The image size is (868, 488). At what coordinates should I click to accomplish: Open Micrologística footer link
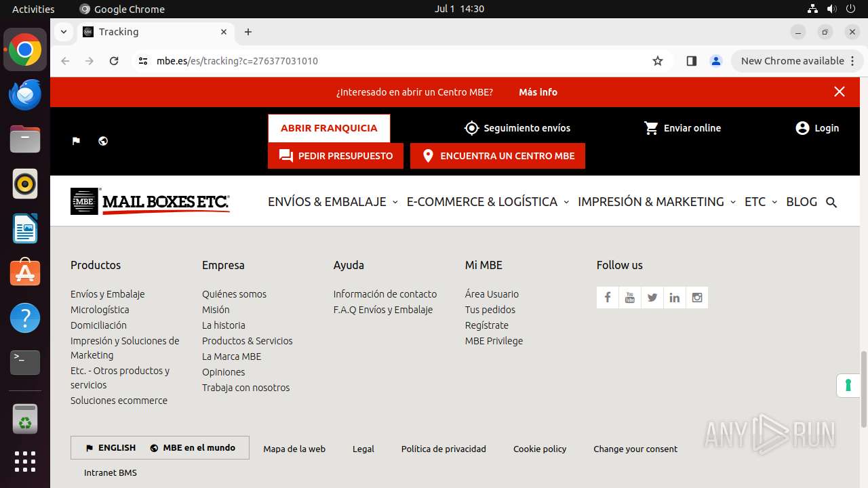coord(100,310)
